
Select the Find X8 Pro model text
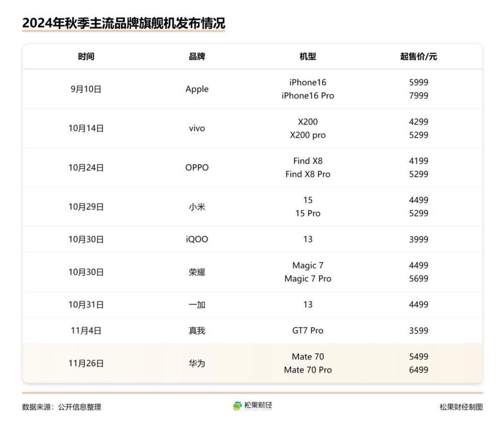coord(308,174)
